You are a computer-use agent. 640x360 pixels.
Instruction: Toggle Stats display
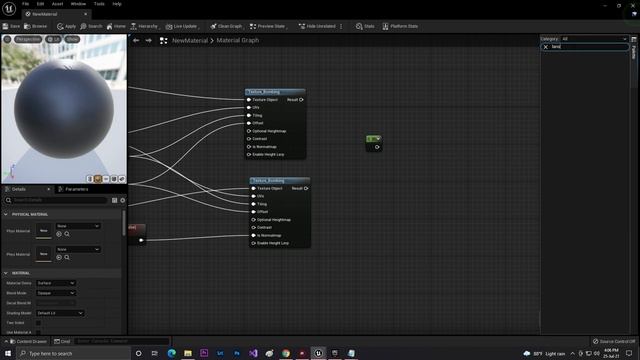coord(365,26)
